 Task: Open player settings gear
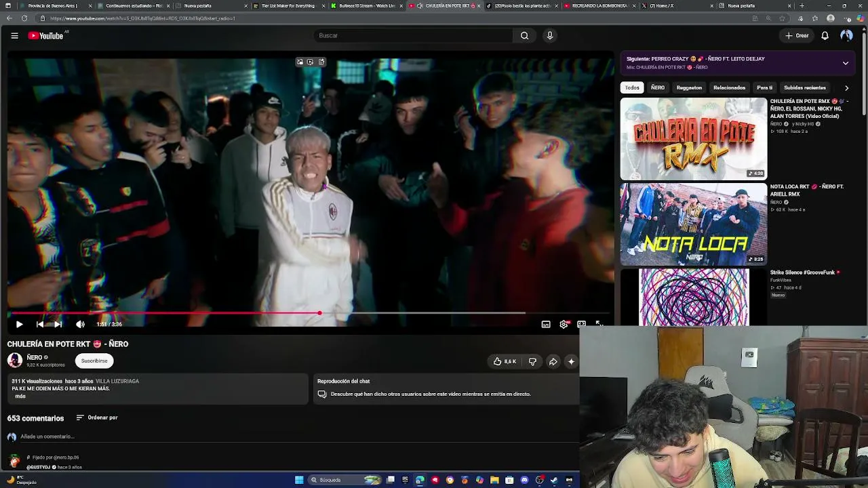pos(564,325)
